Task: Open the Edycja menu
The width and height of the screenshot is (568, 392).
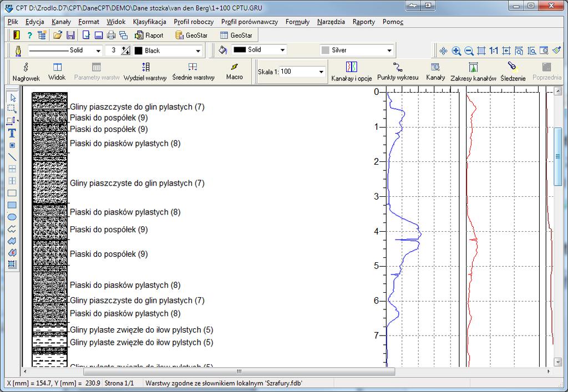Action: coord(35,22)
